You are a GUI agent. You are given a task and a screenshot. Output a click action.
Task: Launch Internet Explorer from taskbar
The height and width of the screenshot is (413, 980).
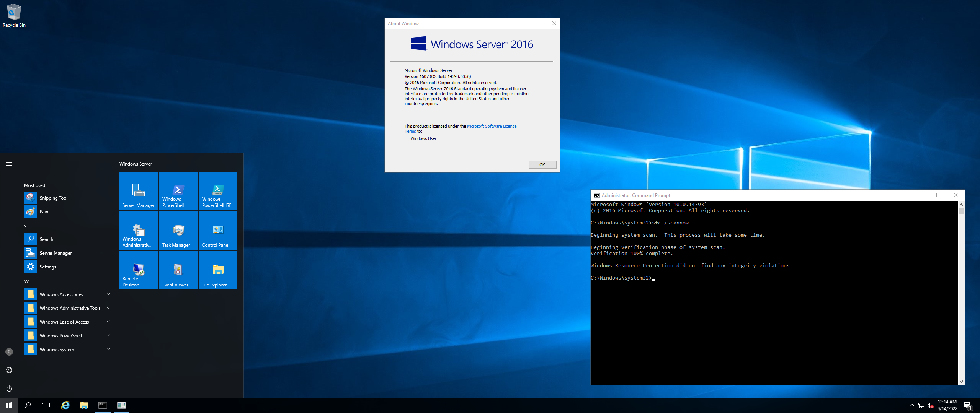tap(65, 405)
